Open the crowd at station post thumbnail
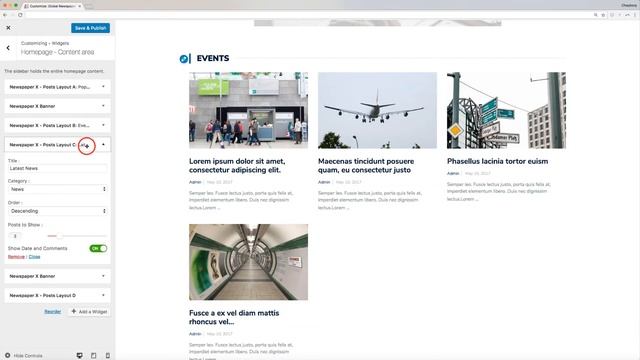The width and height of the screenshot is (640, 360). click(x=248, y=110)
